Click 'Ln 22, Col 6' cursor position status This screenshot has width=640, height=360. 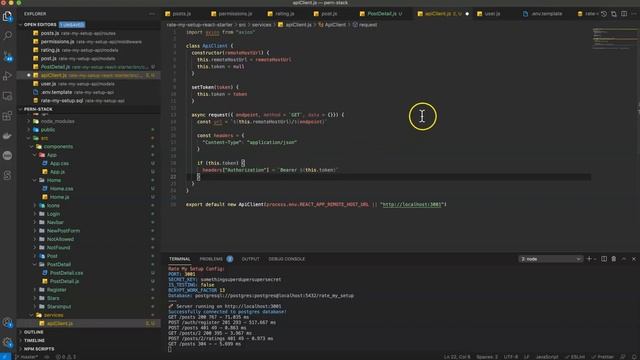coord(457,357)
